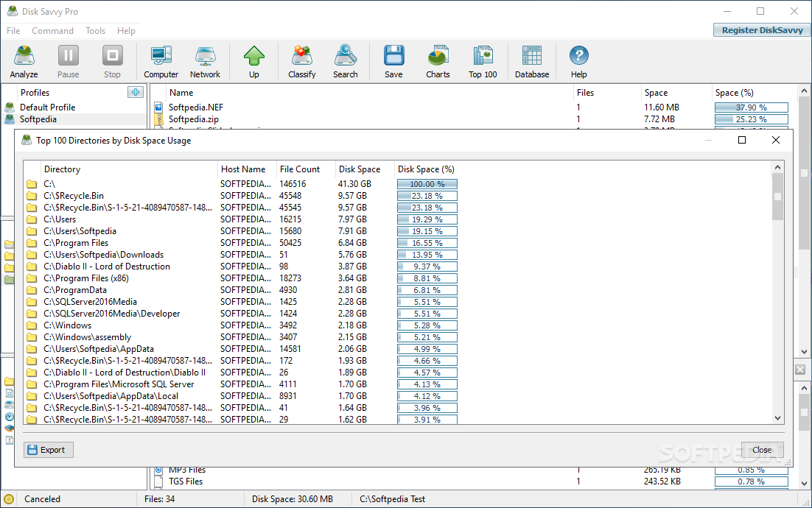Click folder icon of C:\Users row

pyautogui.click(x=32, y=219)
